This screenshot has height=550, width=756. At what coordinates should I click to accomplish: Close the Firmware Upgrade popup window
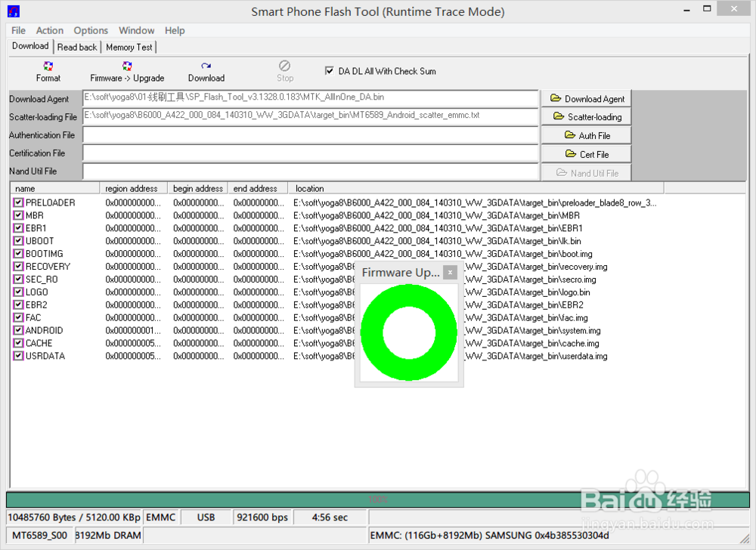pyautogui.click(x=450, y=273)
